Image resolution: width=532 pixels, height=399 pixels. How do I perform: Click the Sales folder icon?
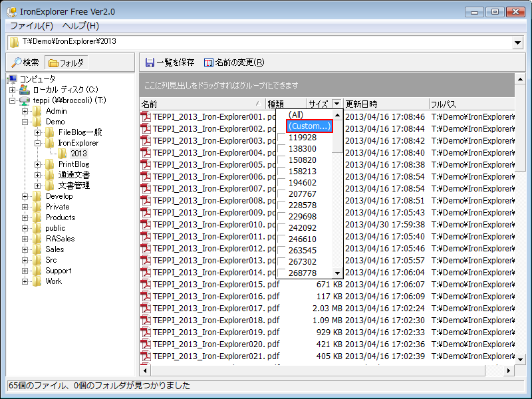[x=37, y=249]
